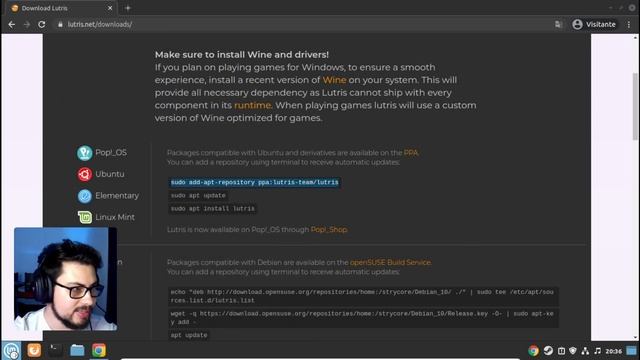The height and width of the screenshot is (360, 640).
Task: Open the openSUSE Build Service link
Action: pos(390,262)
